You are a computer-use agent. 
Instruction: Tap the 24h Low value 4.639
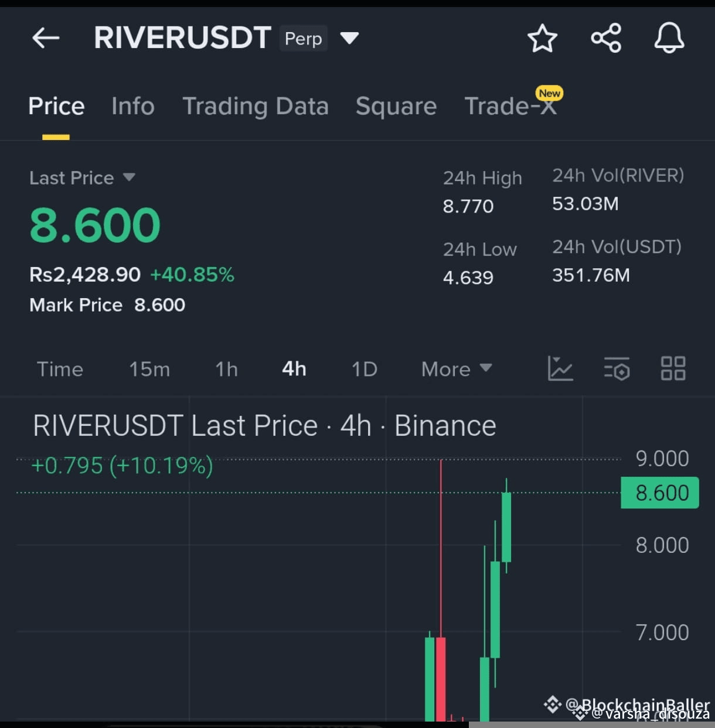click(x=468, y=278)
